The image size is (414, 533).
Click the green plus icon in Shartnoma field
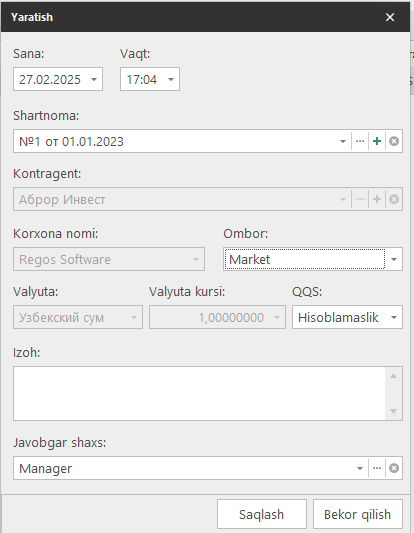tap(377, 141)
